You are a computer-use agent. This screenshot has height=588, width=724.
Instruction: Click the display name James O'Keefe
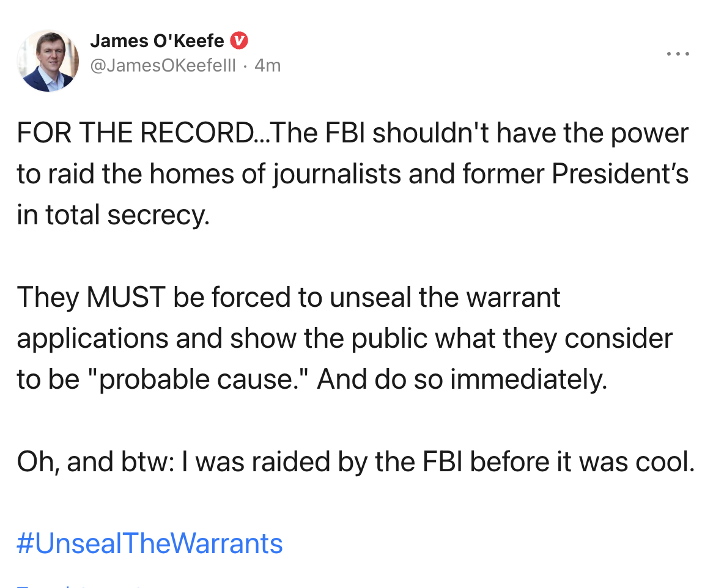click(157, 42)
